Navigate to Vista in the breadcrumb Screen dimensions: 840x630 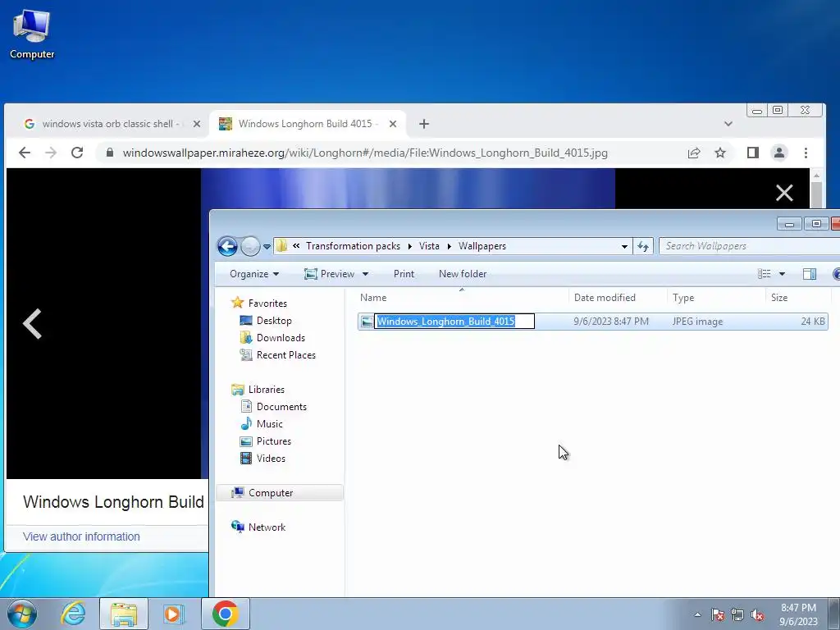coord(429,246)
